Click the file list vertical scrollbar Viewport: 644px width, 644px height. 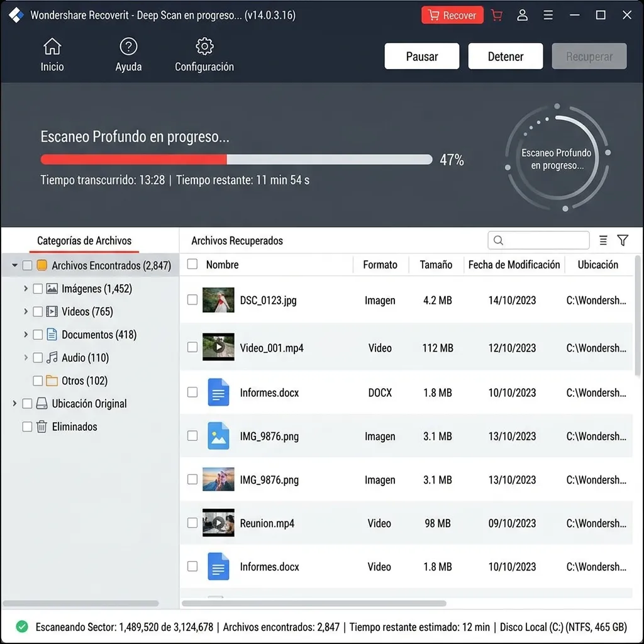[638, 316]
